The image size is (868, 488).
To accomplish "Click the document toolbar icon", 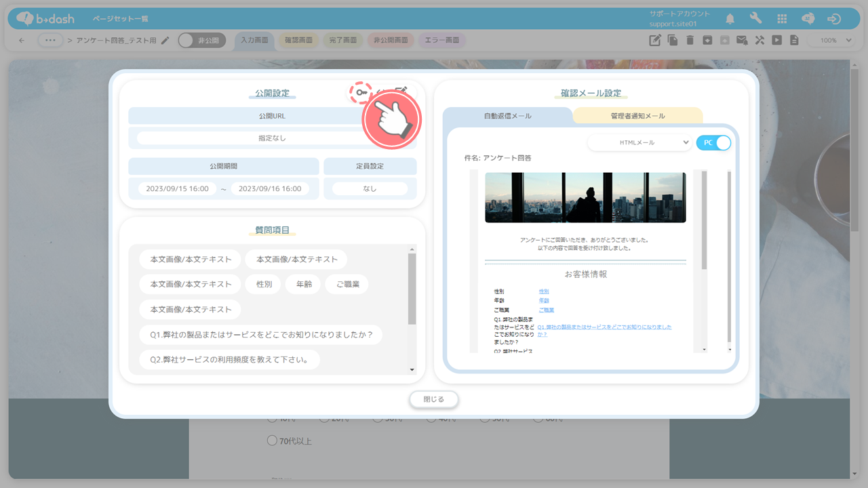I will coord(794,41).
